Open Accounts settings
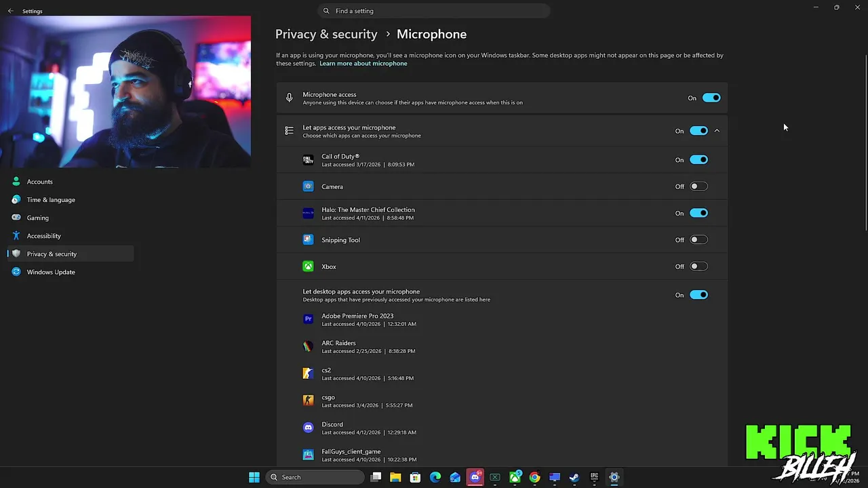The height and width of the screenshot is (488, 868). 71,182
